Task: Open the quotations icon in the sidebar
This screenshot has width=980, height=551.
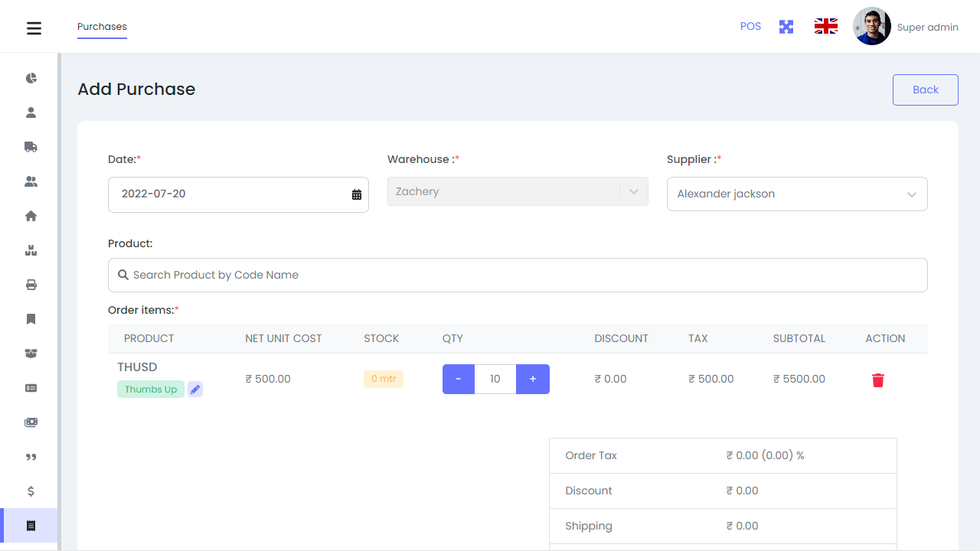Action: click(31, 457)
